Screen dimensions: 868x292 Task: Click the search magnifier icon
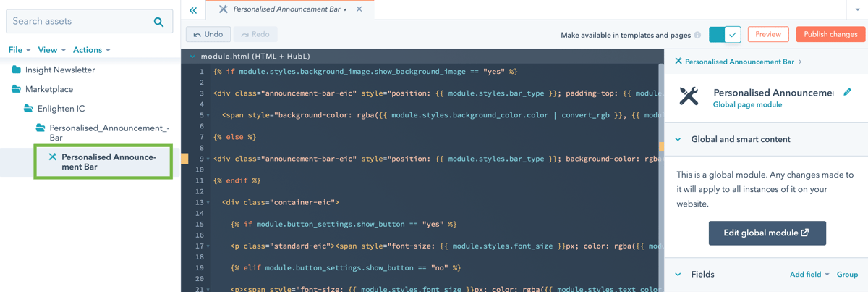(158, 22)
